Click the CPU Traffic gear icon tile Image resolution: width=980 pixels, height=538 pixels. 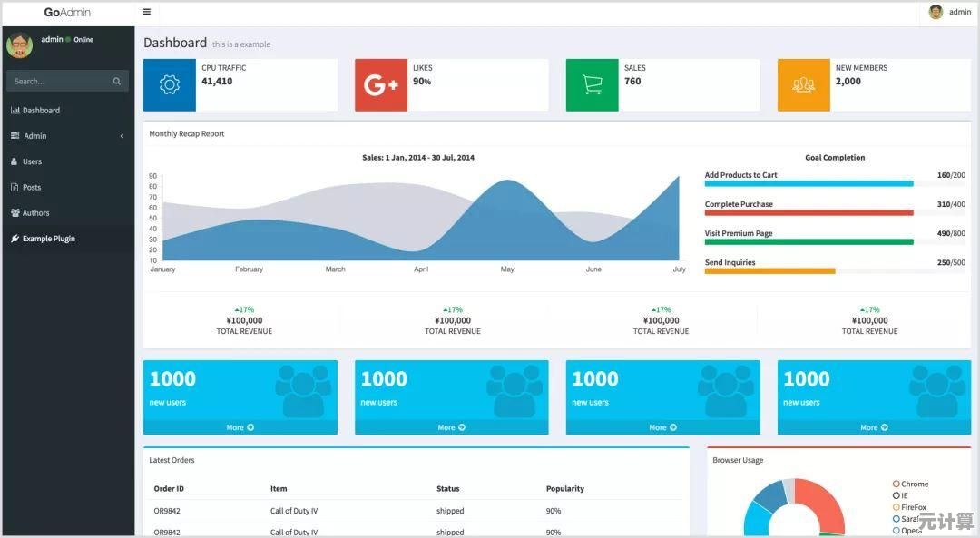click(x=170, y=85)
